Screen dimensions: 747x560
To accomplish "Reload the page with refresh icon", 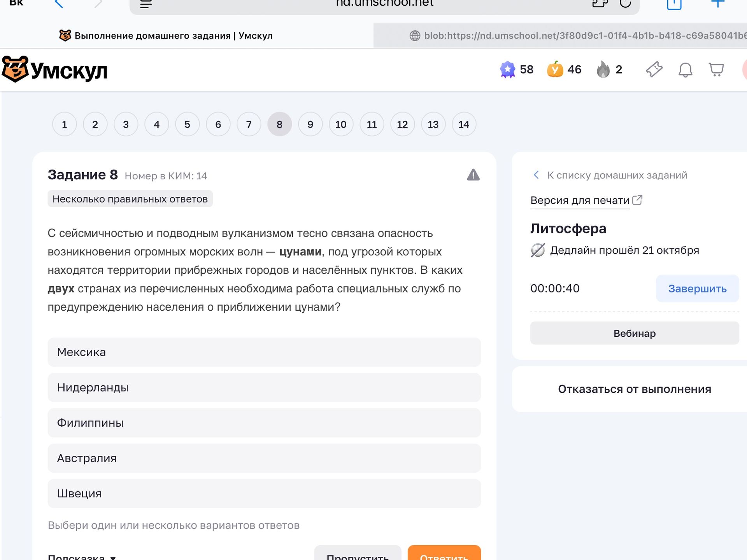I will pyautogui.click(x=625, y=3).
